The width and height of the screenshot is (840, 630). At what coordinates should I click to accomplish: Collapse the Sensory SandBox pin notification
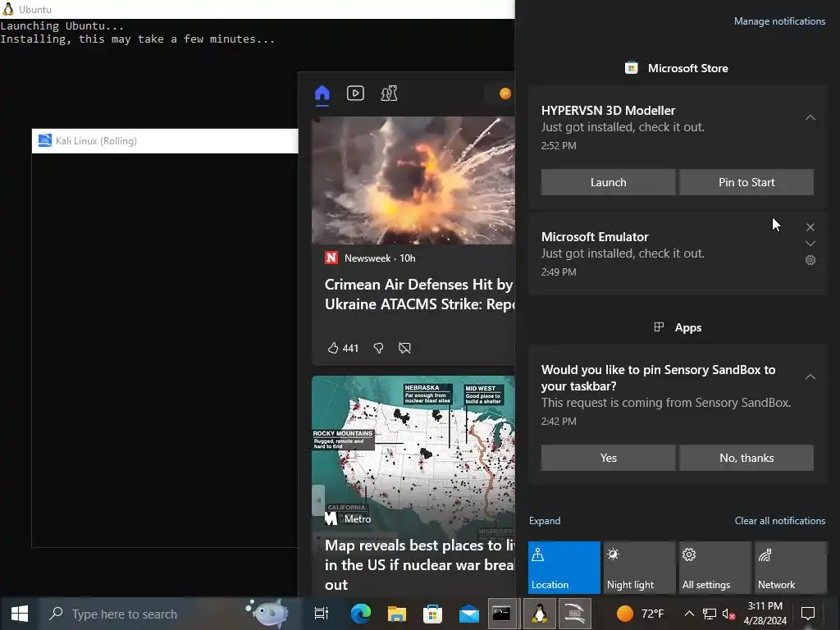coord(810,377)
